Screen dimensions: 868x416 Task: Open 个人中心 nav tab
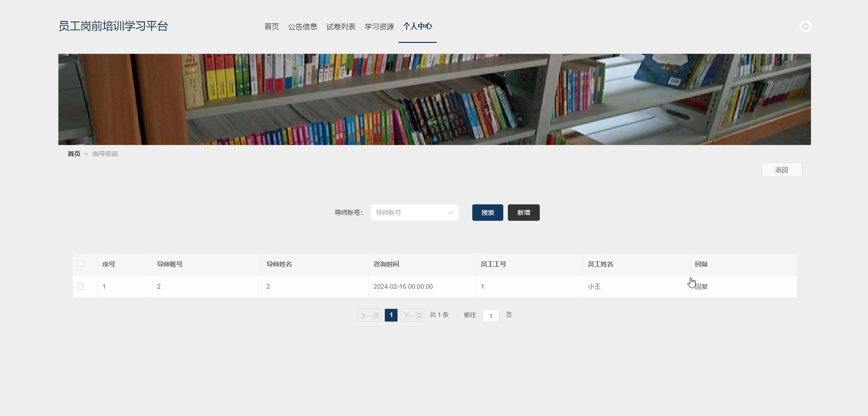(x=418, y=26)
